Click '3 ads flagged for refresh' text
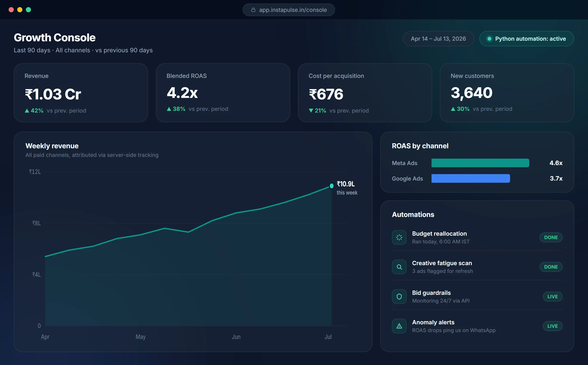 pos(442,271)
